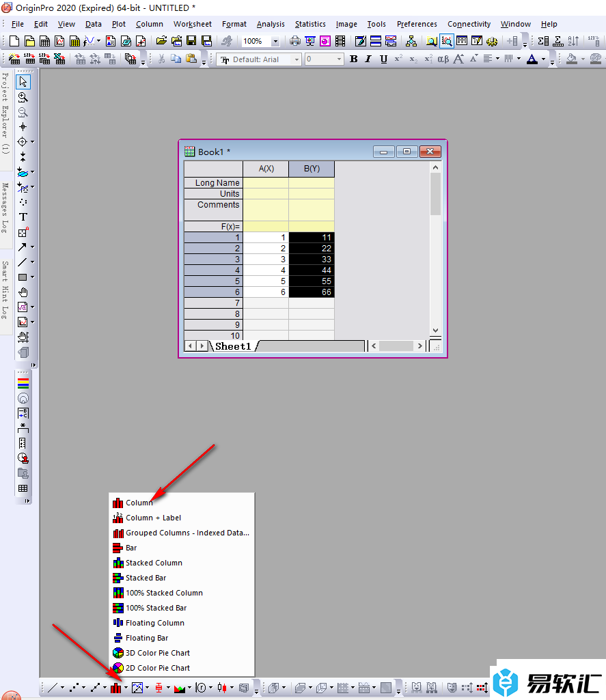Screen dimensions: 606x700
Task: Click the B(Y) column header
Action: pyautogui.click(x=312, y=169)
